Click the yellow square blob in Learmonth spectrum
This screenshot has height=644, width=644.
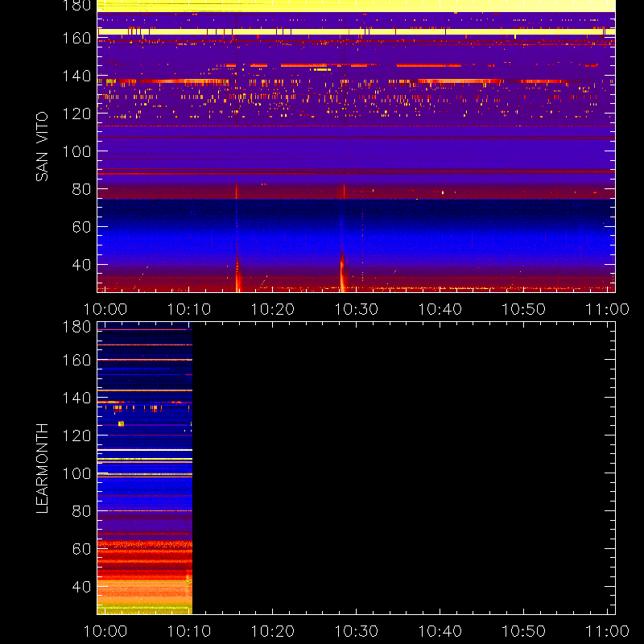121,424
